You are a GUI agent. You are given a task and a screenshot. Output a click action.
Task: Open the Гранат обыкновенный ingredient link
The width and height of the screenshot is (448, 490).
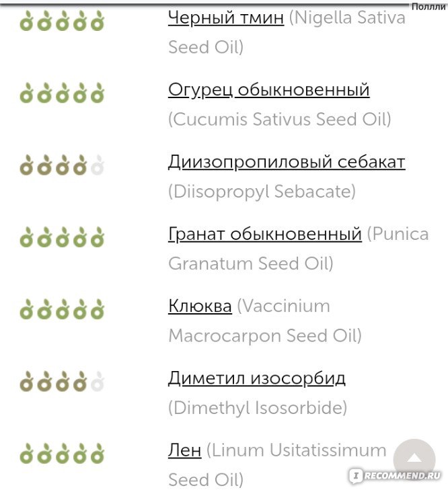pyautogui.click(x=264, y=234)
